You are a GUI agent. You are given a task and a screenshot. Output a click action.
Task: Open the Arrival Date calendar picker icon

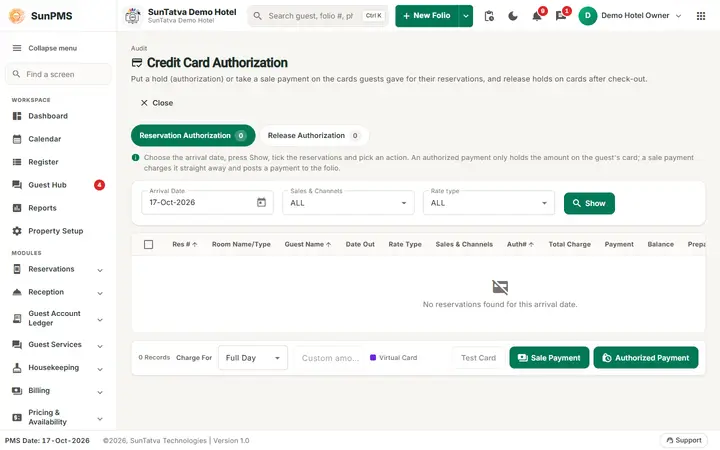click(261, 202)
